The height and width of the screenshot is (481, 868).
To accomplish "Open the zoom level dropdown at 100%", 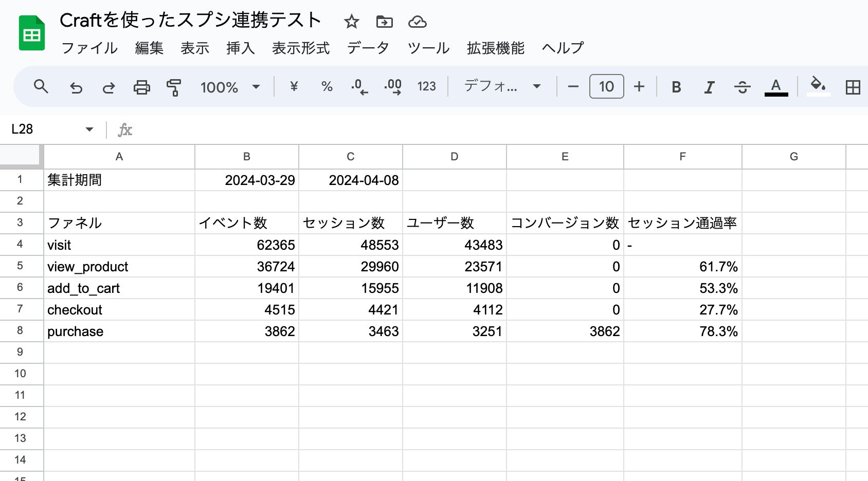I will (x=230, y=87).
